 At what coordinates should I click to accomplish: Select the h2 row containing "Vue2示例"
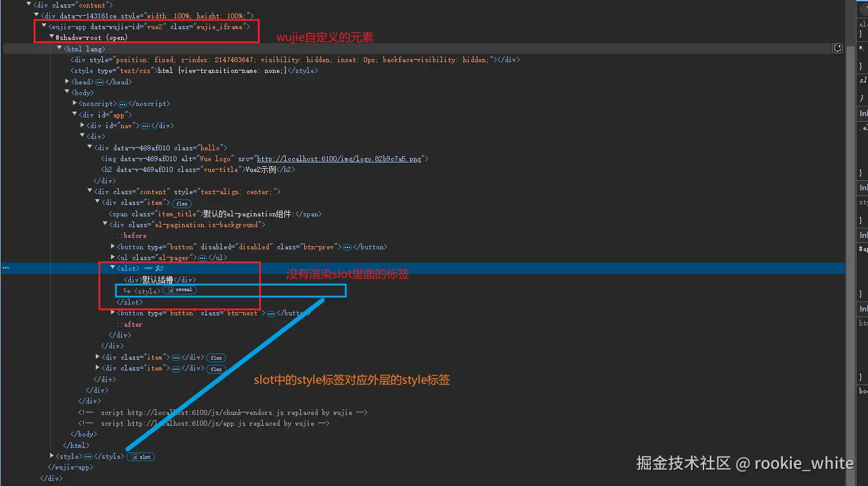pyautogui.click(x=198, y=170)
